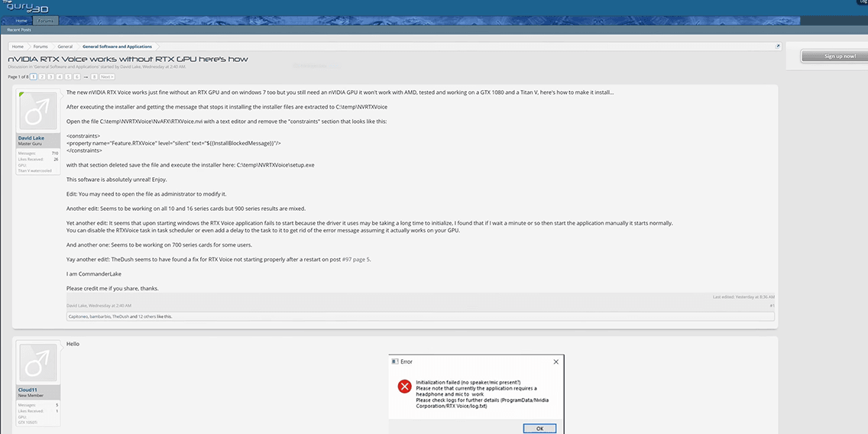Select page 1 in the pagination

(34, 77)
